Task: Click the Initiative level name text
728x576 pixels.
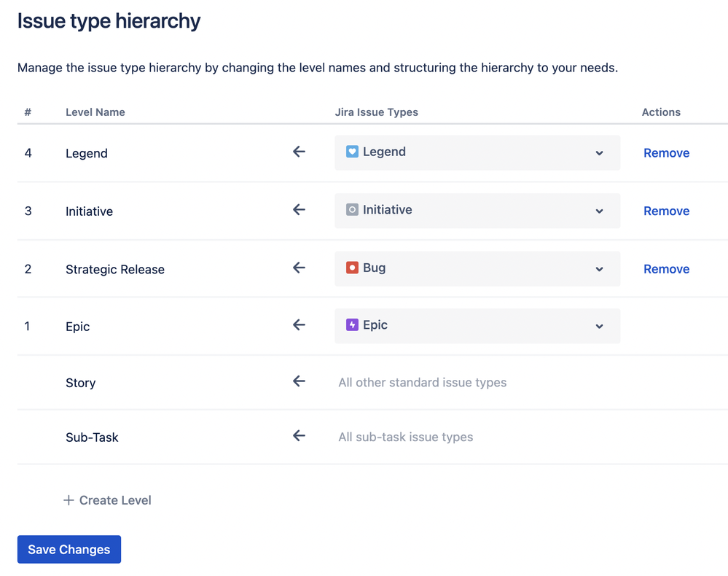Action: point(89,211)
